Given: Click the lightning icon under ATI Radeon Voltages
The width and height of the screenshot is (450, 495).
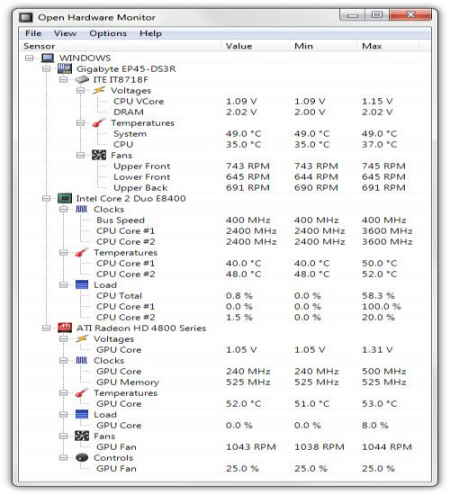Looking at the screenshot, I should [x=82, y=339].
